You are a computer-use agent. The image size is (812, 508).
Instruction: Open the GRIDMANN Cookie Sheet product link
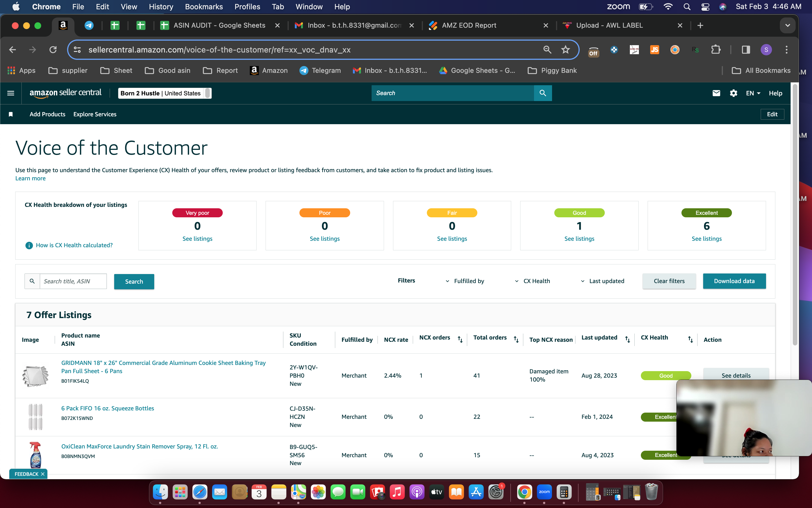point(164,367)
